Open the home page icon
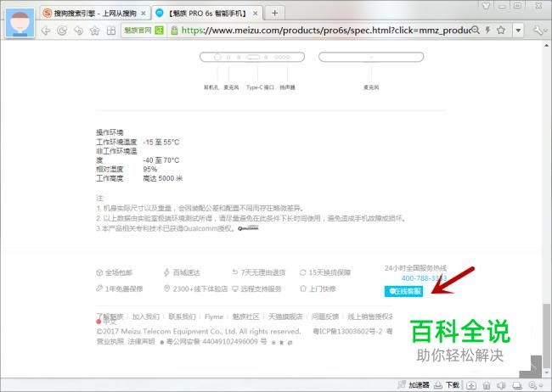Screen dimensions: 552x392 95,31
